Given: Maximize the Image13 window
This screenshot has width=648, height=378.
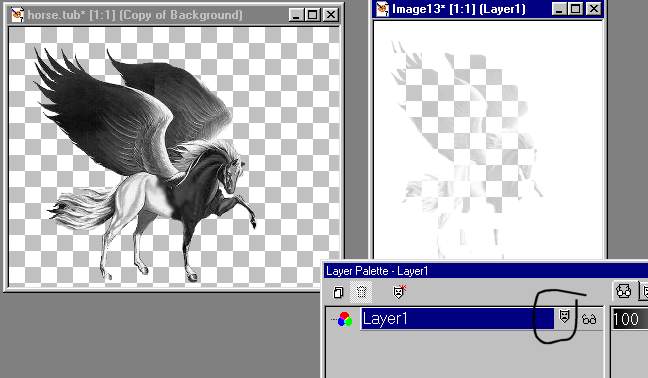Looking at the screenshot, I should click(576, 9).
